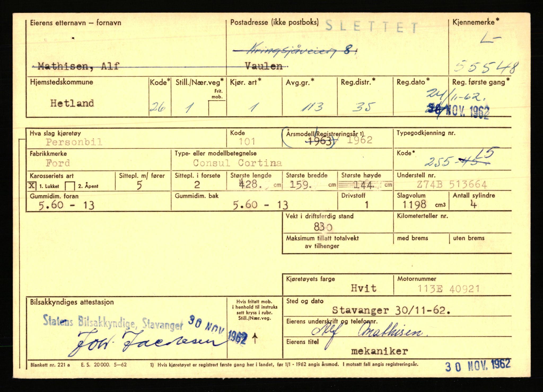Viewport: 543px width, 392px height.
Task: Click the vehicle Kode value 101
Action: [247, 141]
